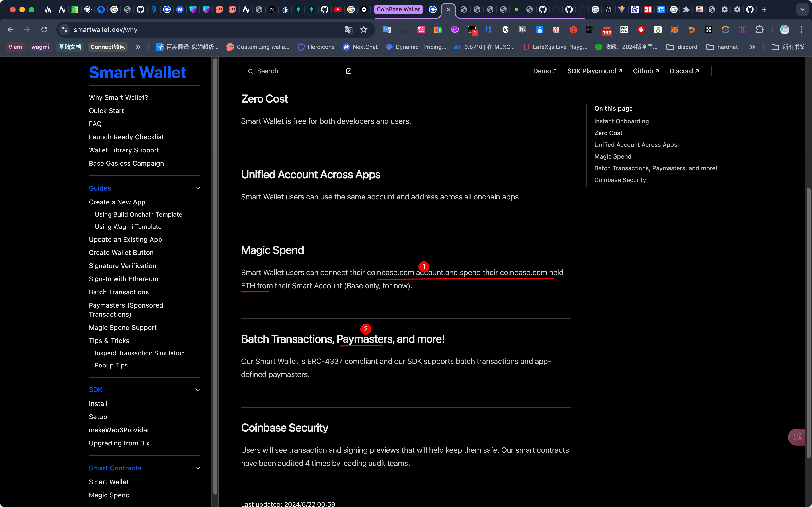
Task: Click the Smart Wallet logo title
Action: 137,72
